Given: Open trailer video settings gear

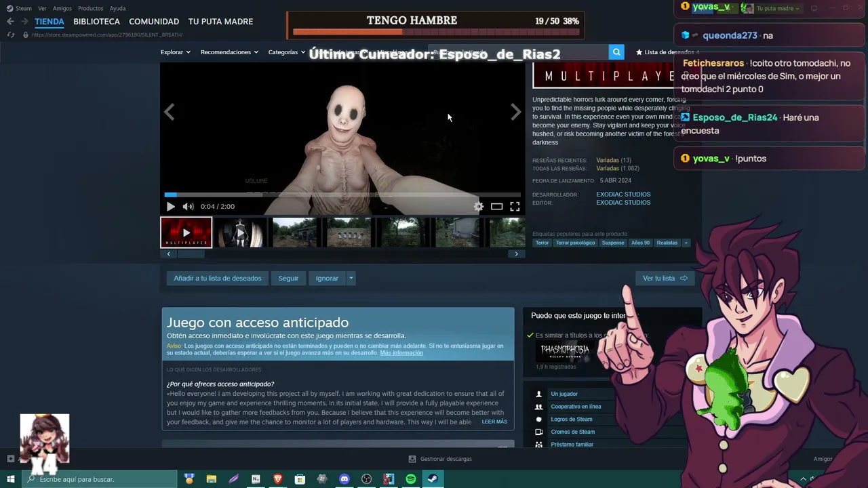Looking at the screenshot, I should click(479, 207).
